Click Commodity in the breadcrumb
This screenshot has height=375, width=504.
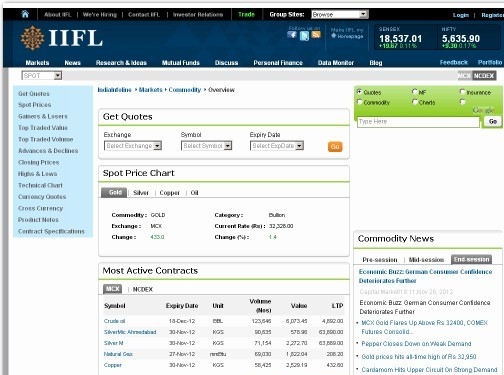(x=185, y=90)
